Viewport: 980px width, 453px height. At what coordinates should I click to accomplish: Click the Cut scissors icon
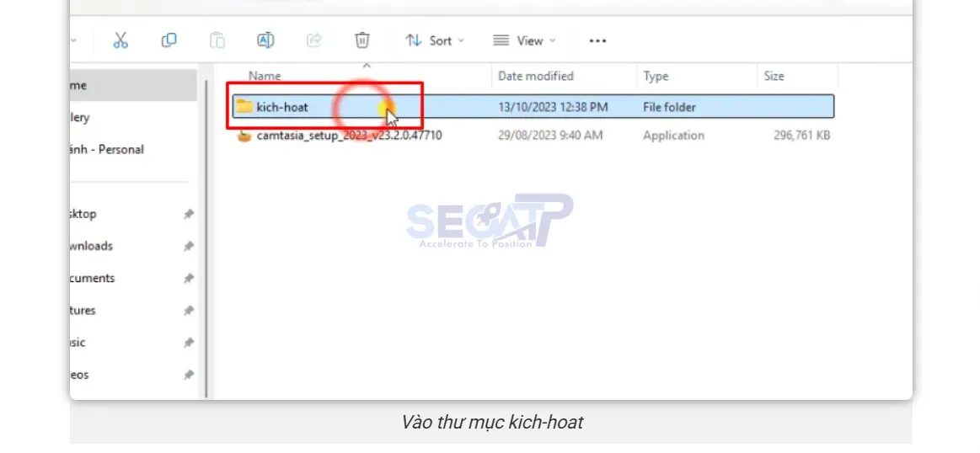click(x=120, y=40)
